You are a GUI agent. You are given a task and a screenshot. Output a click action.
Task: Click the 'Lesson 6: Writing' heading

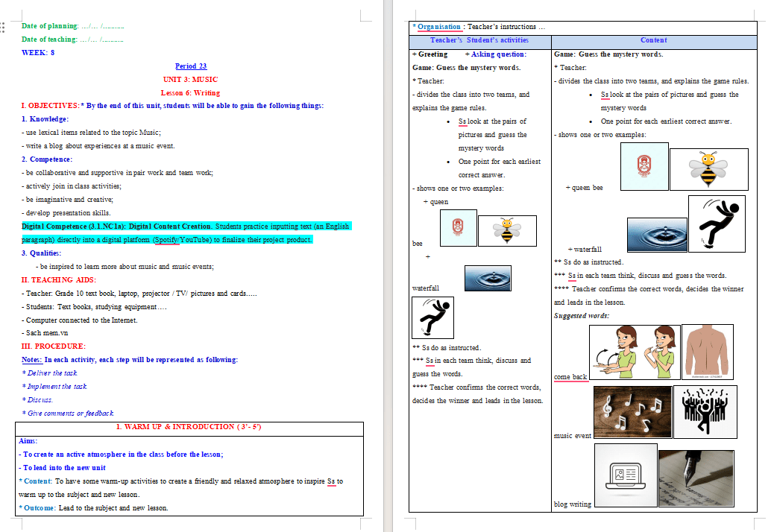coord(191,92)
